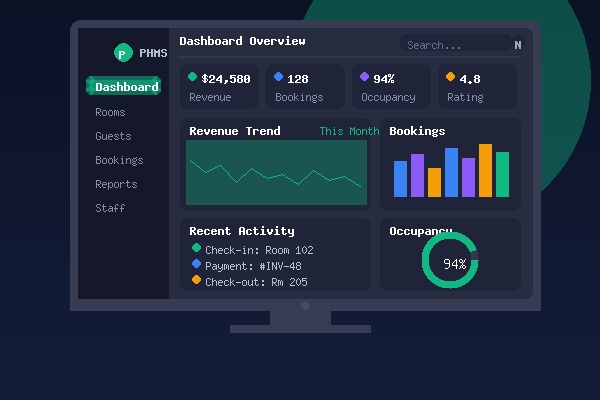This screenshot has height=400, width=600.
Task: Click the Check-out: Rm 205 entry
Action: [x=256, y=282]
